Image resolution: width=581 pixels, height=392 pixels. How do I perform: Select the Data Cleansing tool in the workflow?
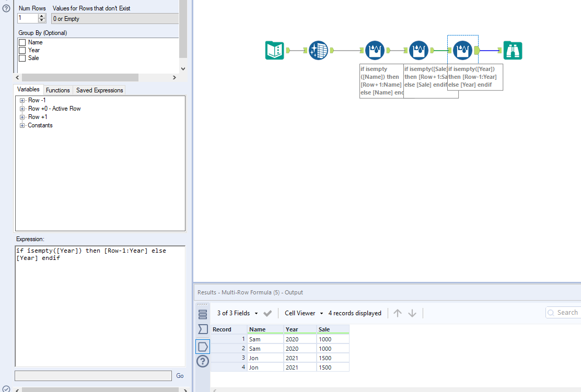(318, 50)
